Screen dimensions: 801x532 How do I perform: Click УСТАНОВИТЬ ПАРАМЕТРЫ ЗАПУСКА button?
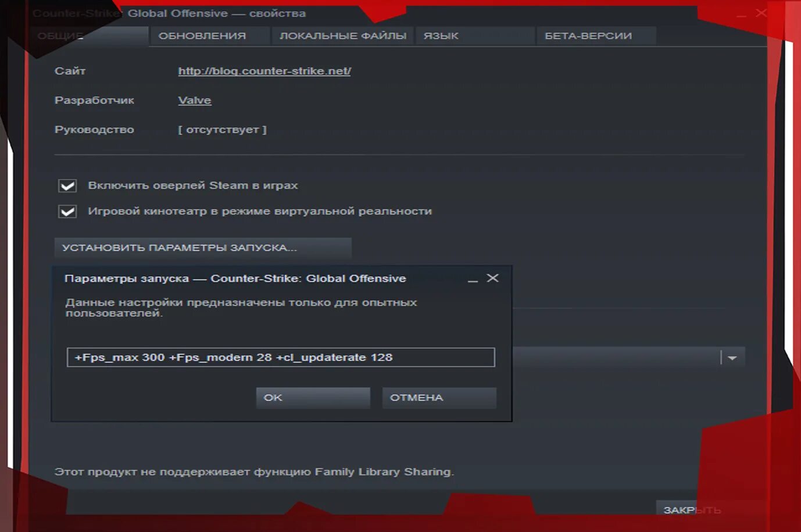[203, 248]
